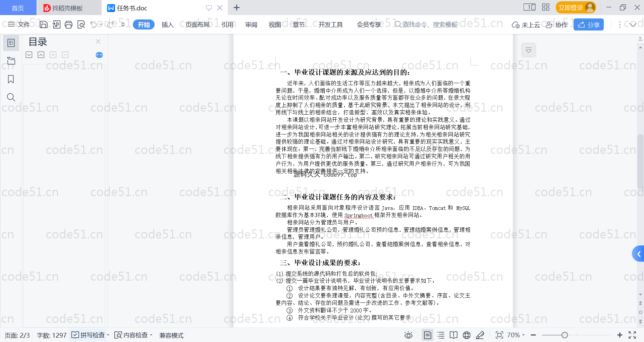Select the 审阅 ribbon tab
Viewport: 644px width, 342px height.
(251, 24)
